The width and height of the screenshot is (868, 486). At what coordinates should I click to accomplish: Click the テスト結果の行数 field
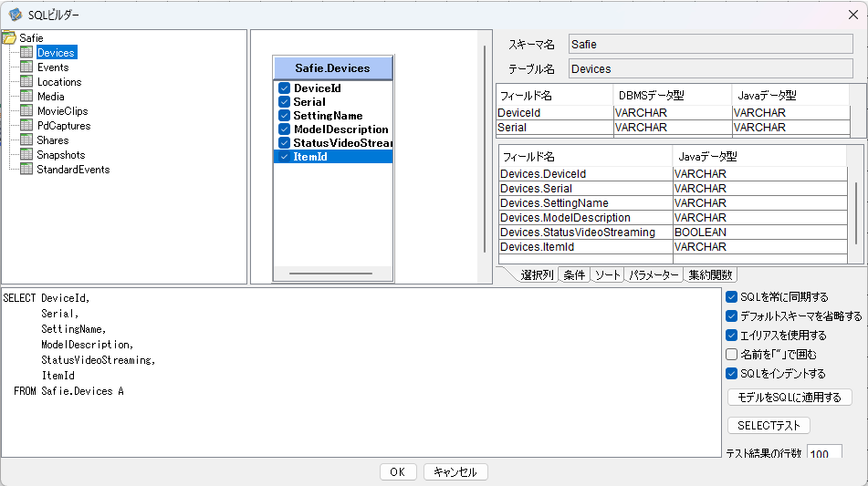(824, 453)
